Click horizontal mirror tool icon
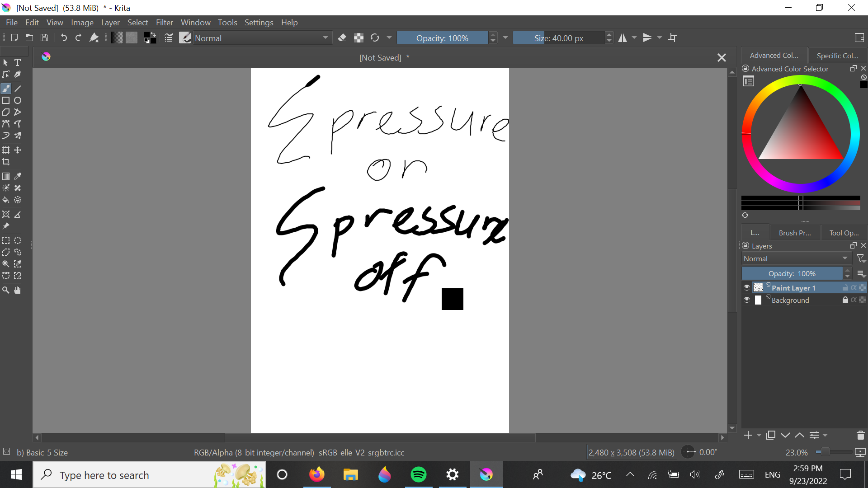 tap(623, 38)
